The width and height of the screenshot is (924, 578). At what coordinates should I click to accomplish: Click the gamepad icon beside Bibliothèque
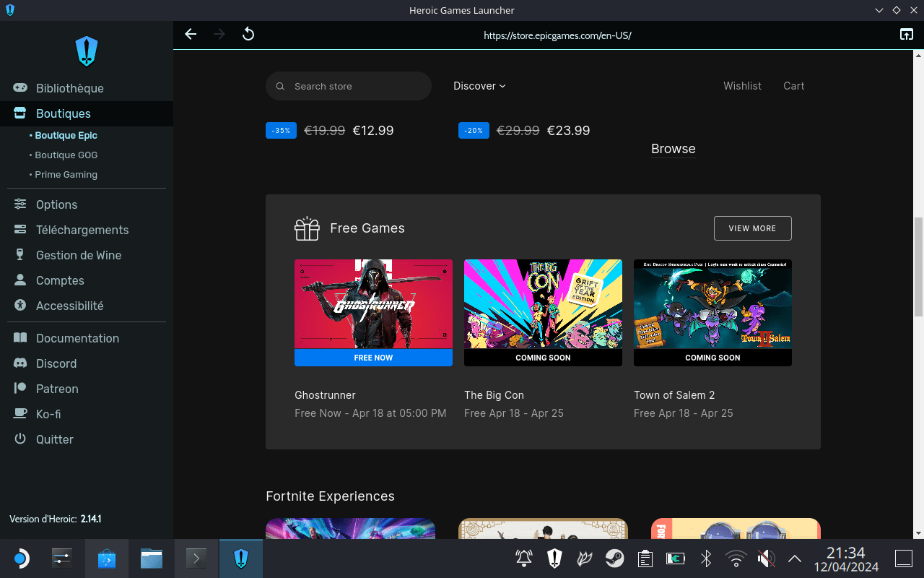[x=20, y=88]
